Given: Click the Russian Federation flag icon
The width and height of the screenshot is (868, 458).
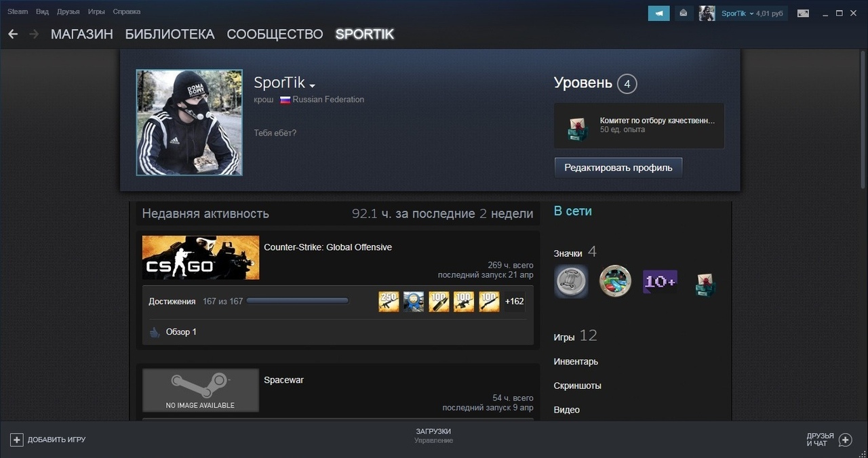Looking at the screenshot, I should pyautogui.click(x=285, y=100).
